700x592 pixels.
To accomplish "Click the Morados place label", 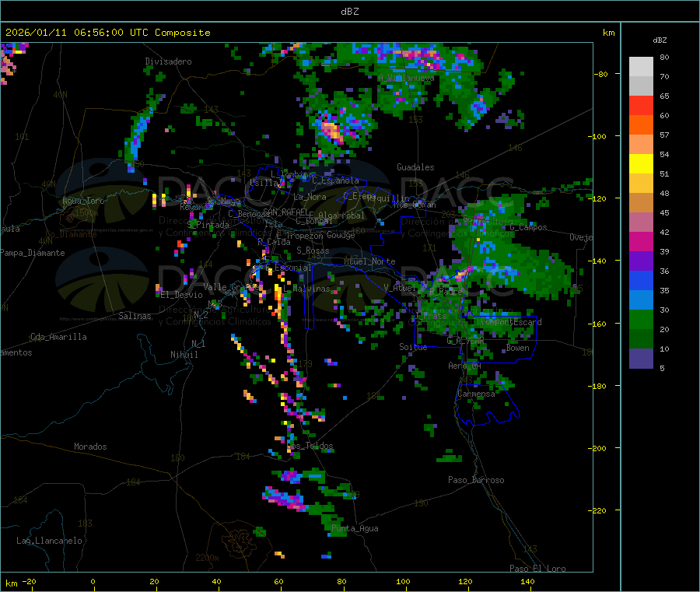I will tap(90, 447).
